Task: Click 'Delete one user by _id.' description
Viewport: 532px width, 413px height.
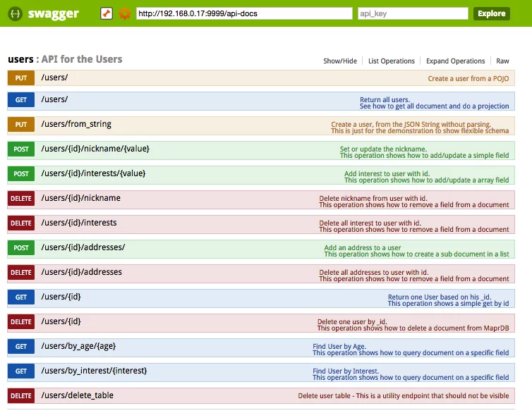Action: click(352, 322)
